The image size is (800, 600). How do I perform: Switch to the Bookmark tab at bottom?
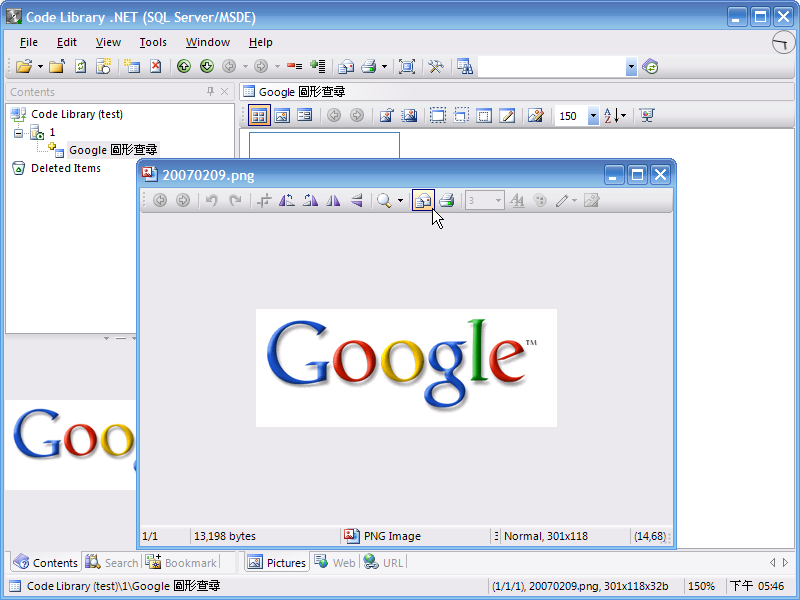coord(182,562)
